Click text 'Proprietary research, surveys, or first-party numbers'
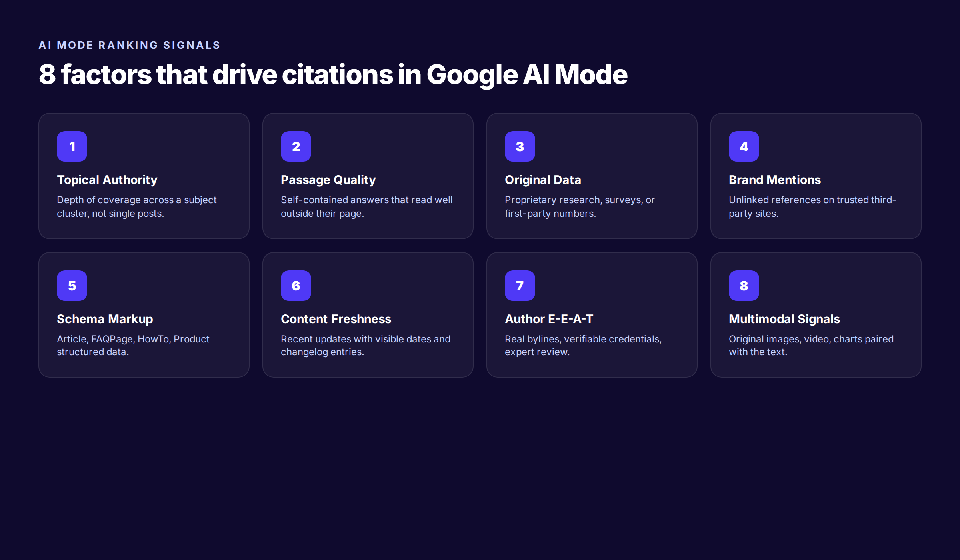This screenshot has width=960, height=560. pos(580,206)
